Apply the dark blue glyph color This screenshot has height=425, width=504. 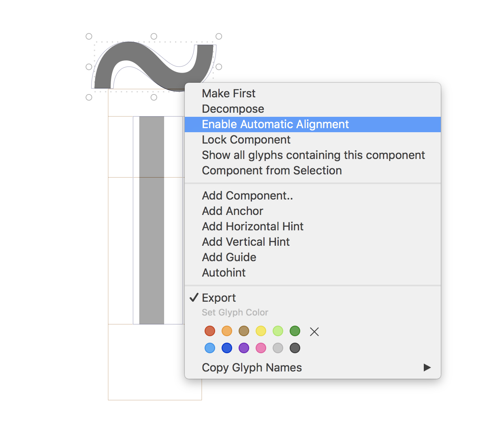point(227,348)
